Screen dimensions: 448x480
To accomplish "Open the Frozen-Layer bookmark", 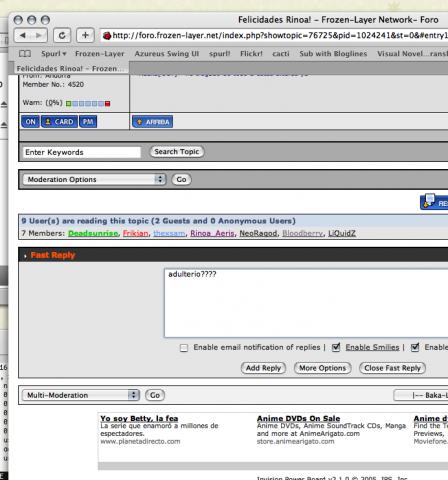I will 99,54.
